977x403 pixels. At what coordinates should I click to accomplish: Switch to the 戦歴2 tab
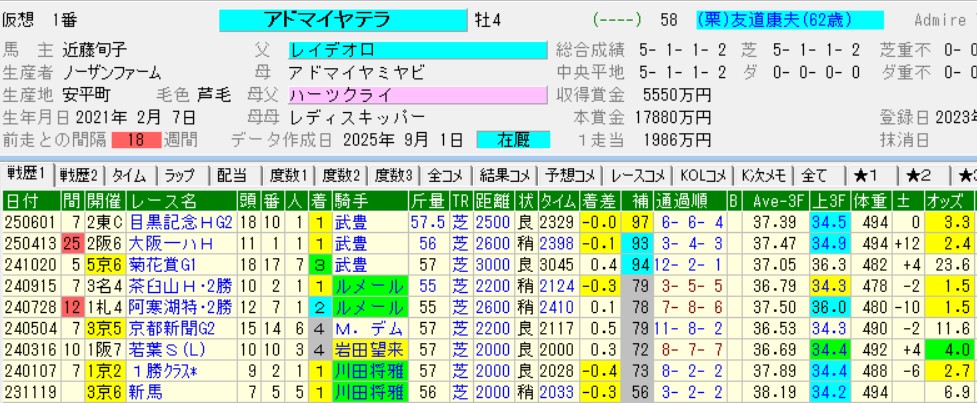click(80, 175)
